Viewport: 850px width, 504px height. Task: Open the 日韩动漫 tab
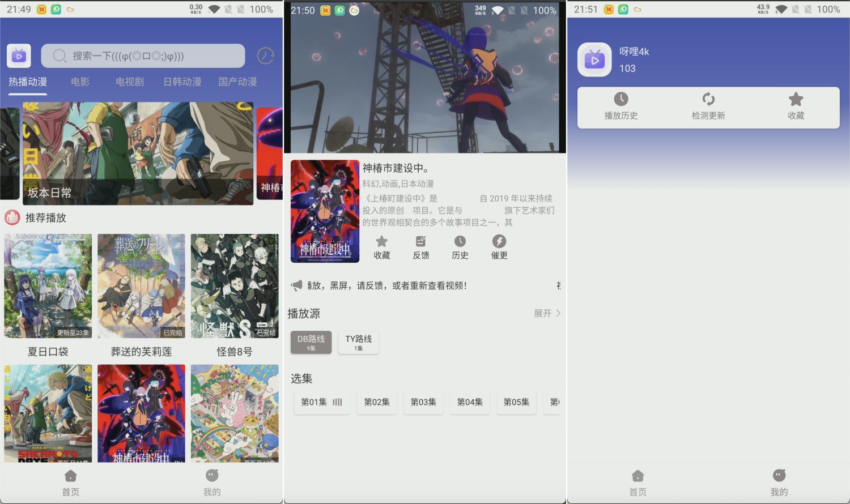click(182, 82)
